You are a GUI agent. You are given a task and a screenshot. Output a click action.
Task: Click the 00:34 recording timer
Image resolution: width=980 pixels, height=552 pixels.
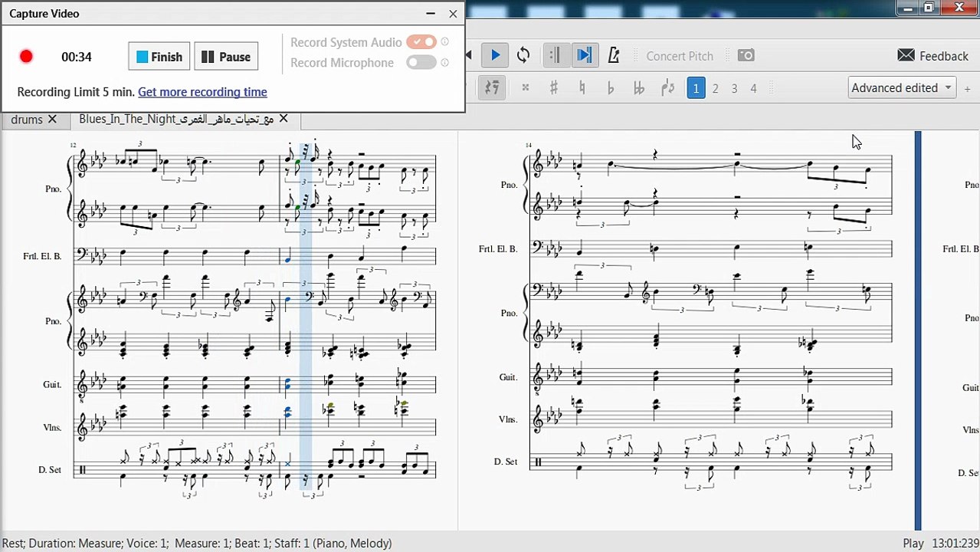77,57
